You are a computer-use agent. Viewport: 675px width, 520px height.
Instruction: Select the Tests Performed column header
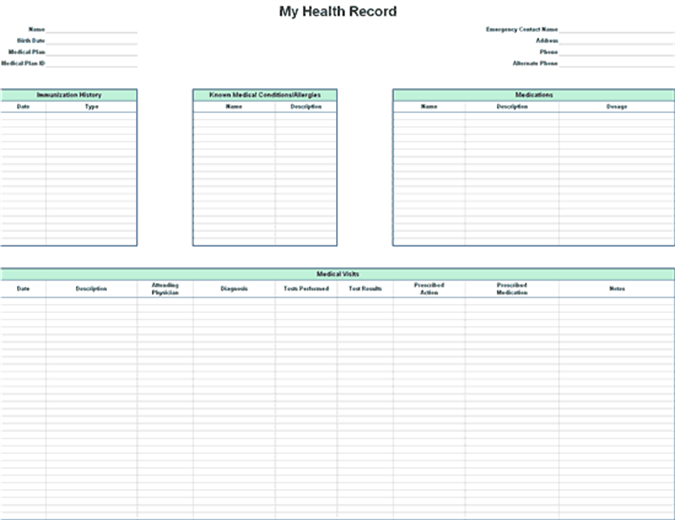(306, 288)
